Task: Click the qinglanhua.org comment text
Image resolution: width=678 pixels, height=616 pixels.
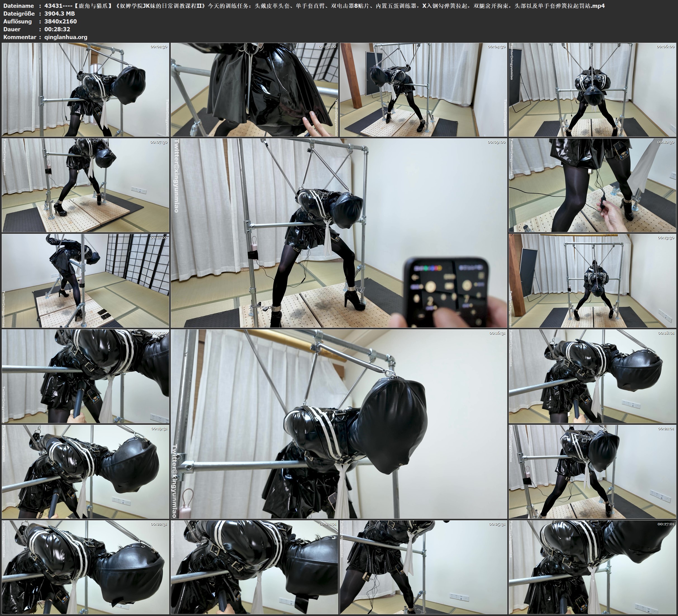Action: 66,37
